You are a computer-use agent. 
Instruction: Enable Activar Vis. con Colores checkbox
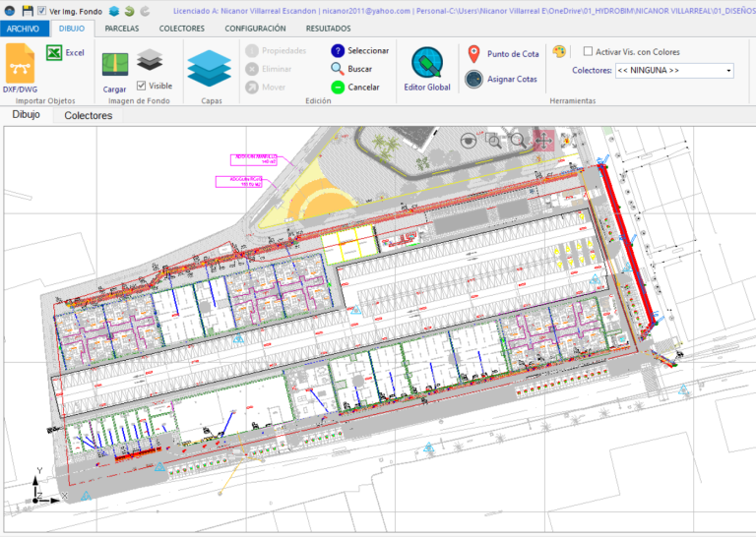click(x=588, y=52)
